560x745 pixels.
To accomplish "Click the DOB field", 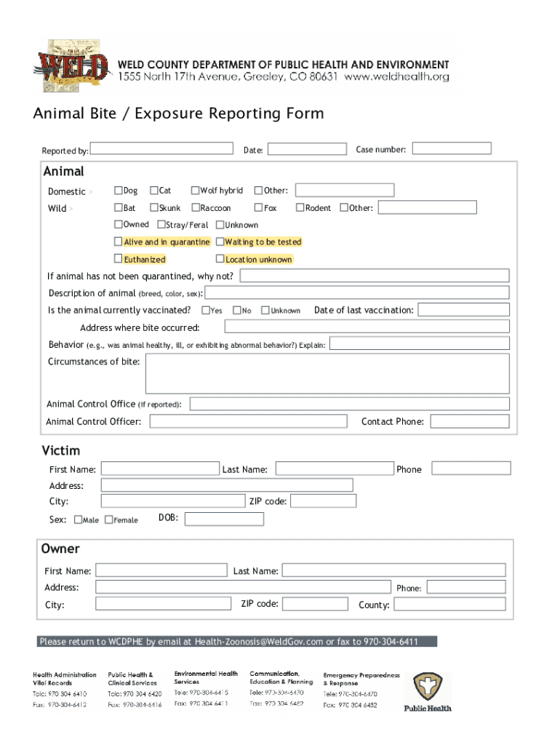I will point(224,519).
